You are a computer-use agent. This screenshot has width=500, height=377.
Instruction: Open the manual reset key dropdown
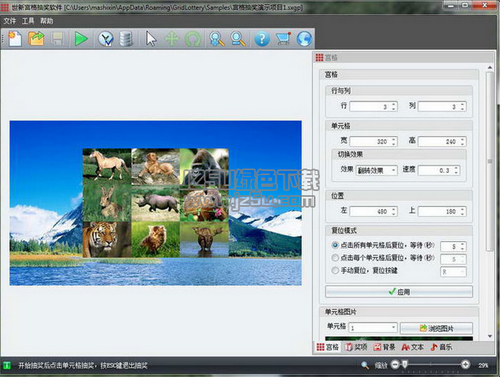453,272
